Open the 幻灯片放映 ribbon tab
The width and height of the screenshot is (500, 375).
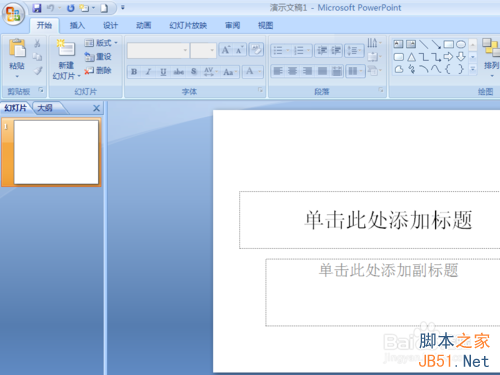pyautogui.click(x=188, y=25)
